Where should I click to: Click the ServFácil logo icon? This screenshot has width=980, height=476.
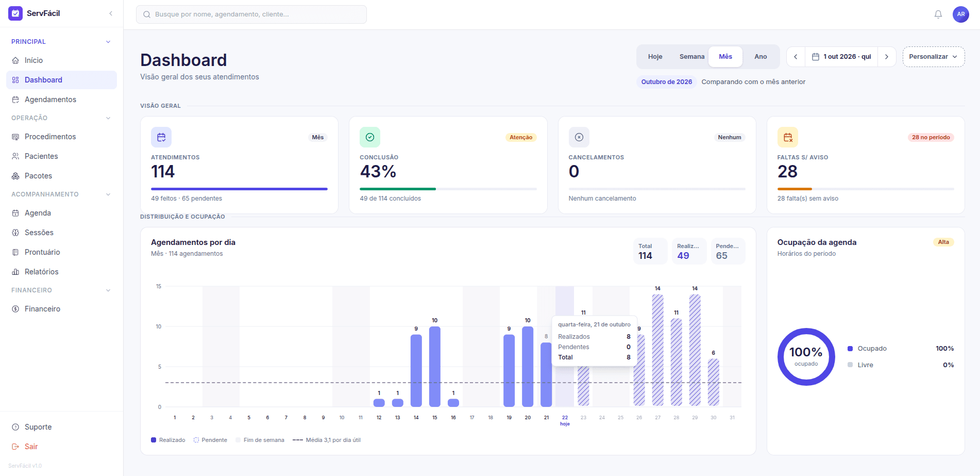[x=15, y=13]
